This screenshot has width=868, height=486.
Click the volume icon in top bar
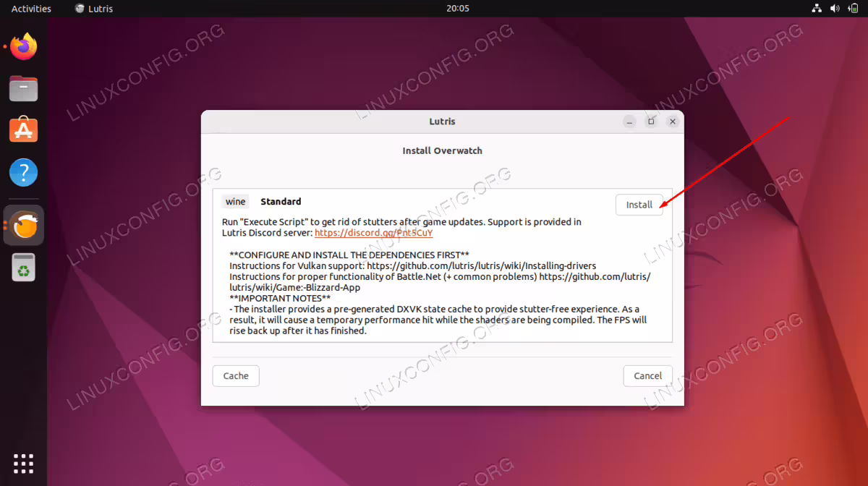(x=835, y=9)
